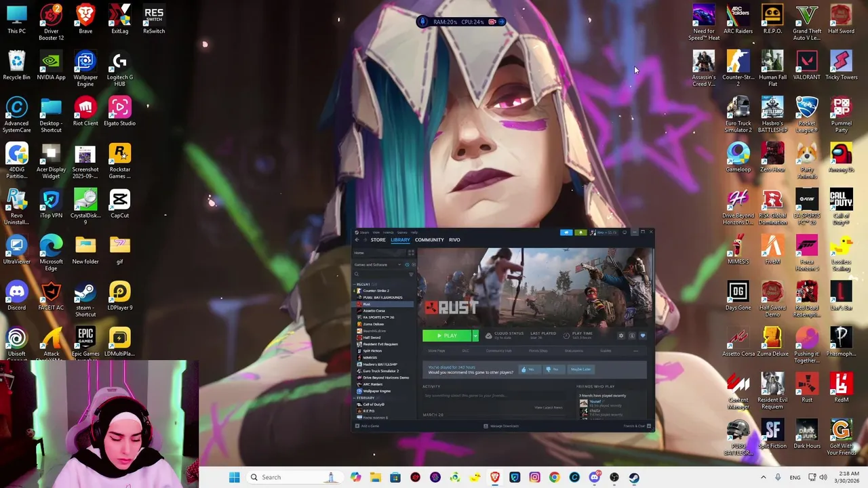Open Manage Downloads in Steam footer
The height and width of the screenshot is (488, 868).
tap(501, 426)
